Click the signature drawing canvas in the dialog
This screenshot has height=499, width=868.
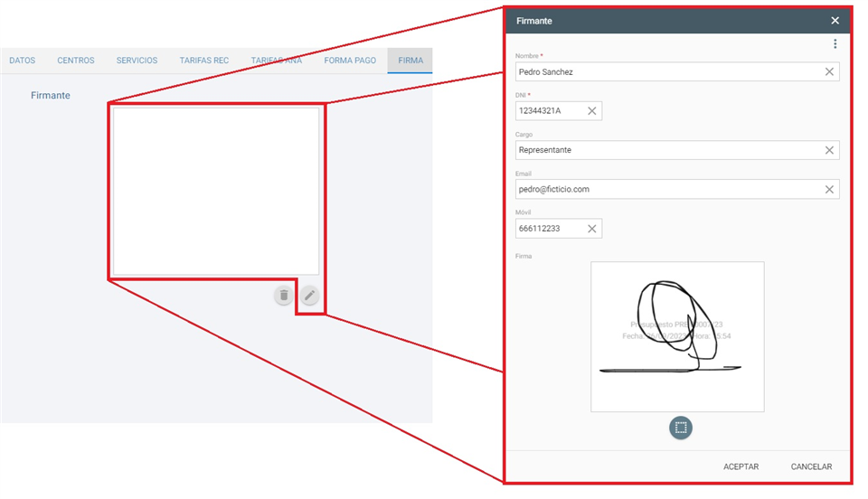point(677,337)
